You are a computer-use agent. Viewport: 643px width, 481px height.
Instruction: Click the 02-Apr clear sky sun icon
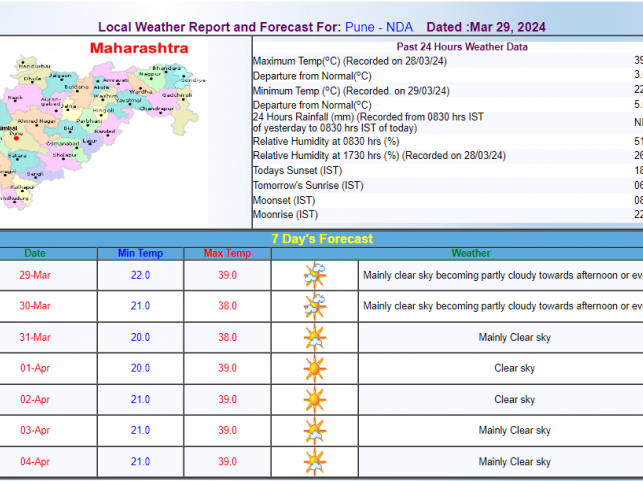coord(315,399)
